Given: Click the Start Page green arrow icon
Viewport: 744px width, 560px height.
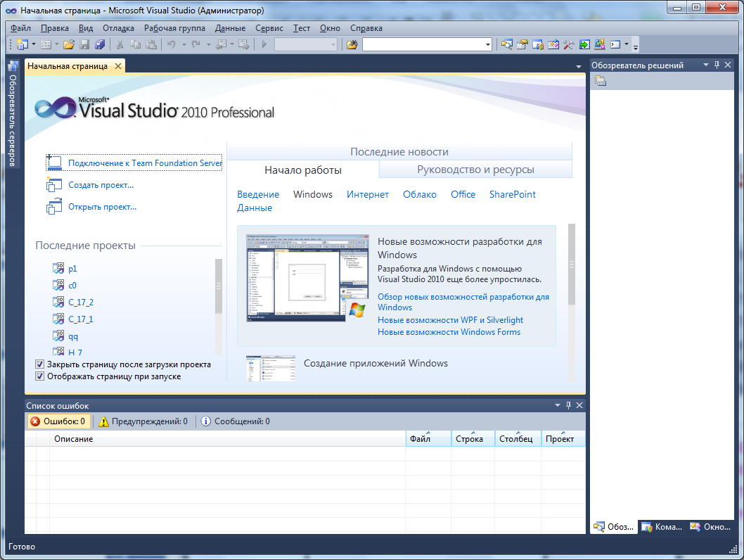Looking at the screenshot, I should coord(584,44).
